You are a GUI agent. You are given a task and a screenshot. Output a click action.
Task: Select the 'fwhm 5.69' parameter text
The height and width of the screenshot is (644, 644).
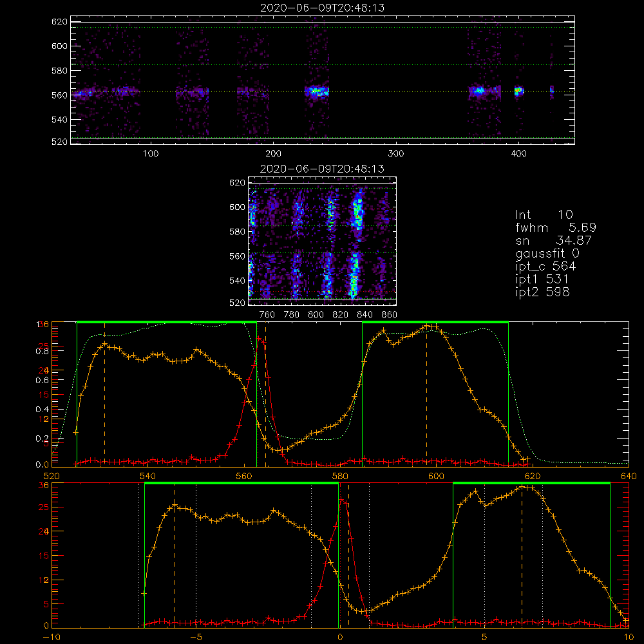click(x=556, y=227)
